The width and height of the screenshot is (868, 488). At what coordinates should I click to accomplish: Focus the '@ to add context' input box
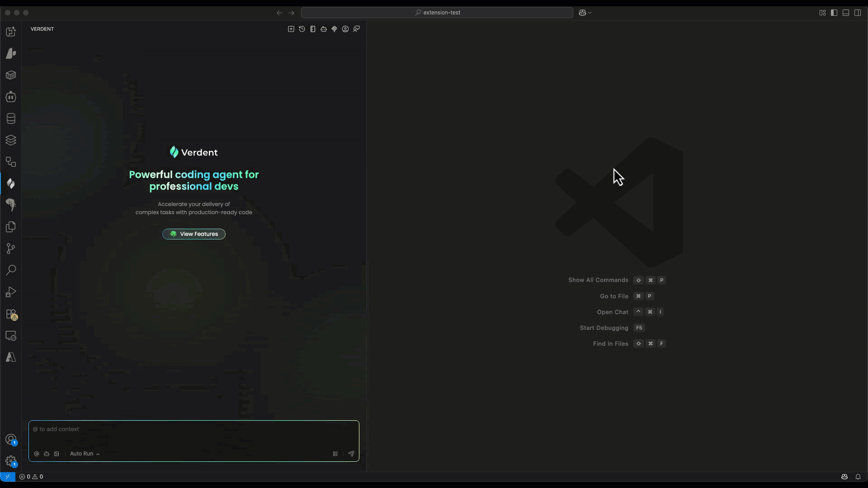(193, 434)
